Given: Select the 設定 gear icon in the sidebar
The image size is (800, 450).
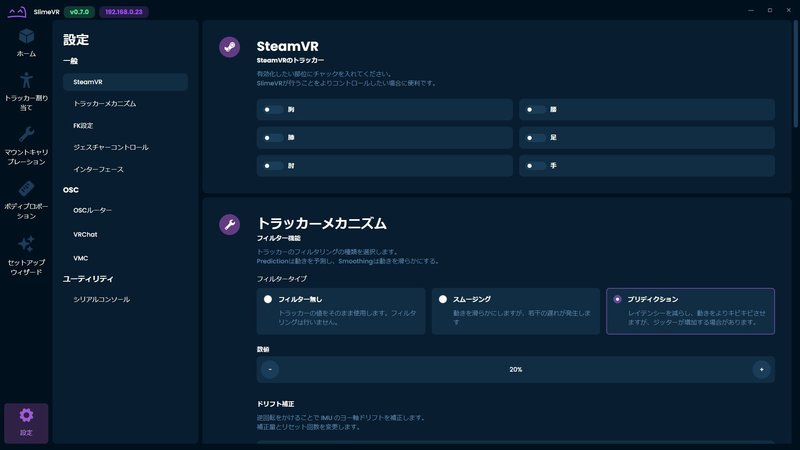Looking at the screenshot, I should coord(27,415).
